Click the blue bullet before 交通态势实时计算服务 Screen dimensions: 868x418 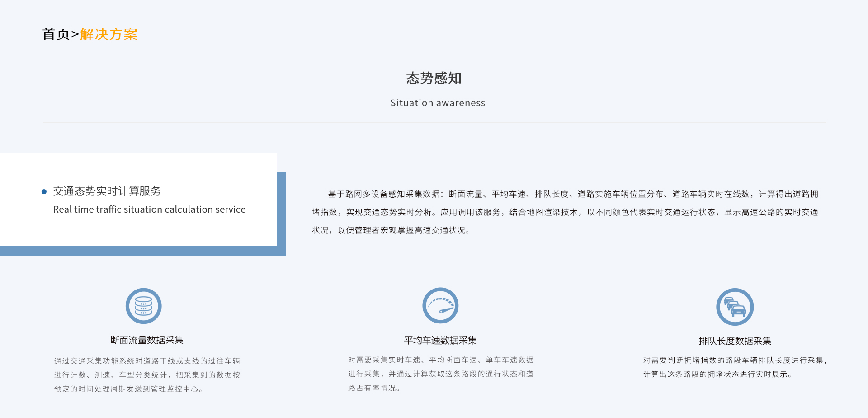44,192
